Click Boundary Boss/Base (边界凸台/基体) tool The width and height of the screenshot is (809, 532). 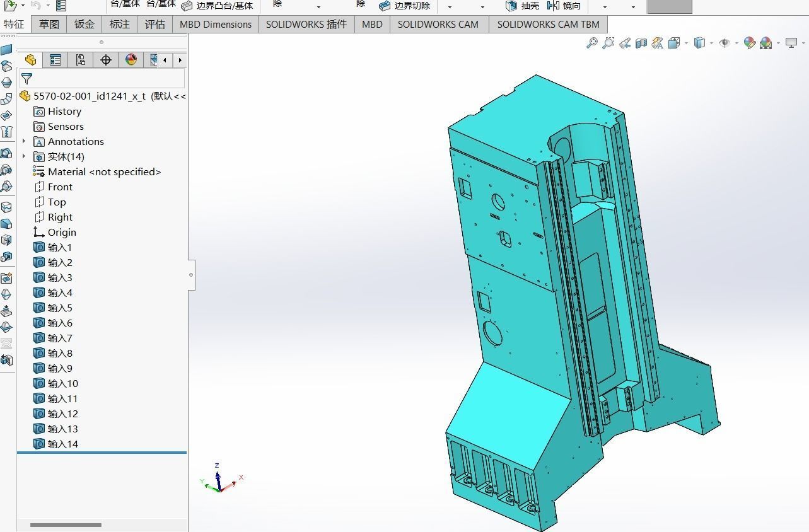[218, 6]
